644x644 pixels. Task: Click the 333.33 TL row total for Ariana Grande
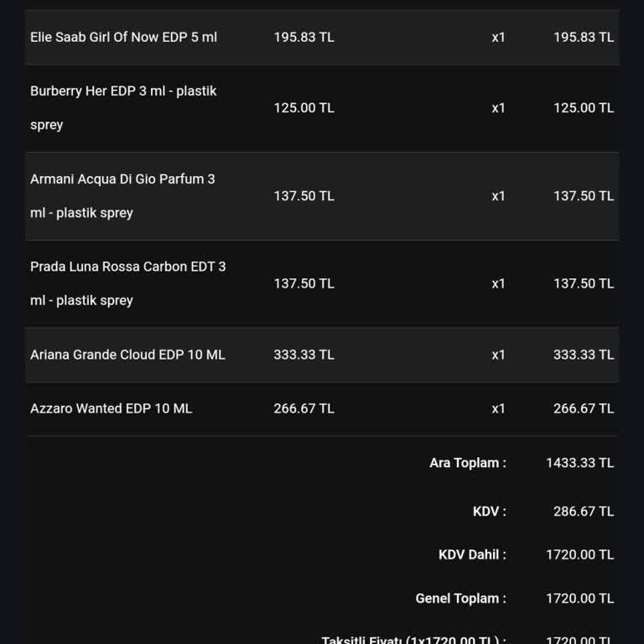583,355
